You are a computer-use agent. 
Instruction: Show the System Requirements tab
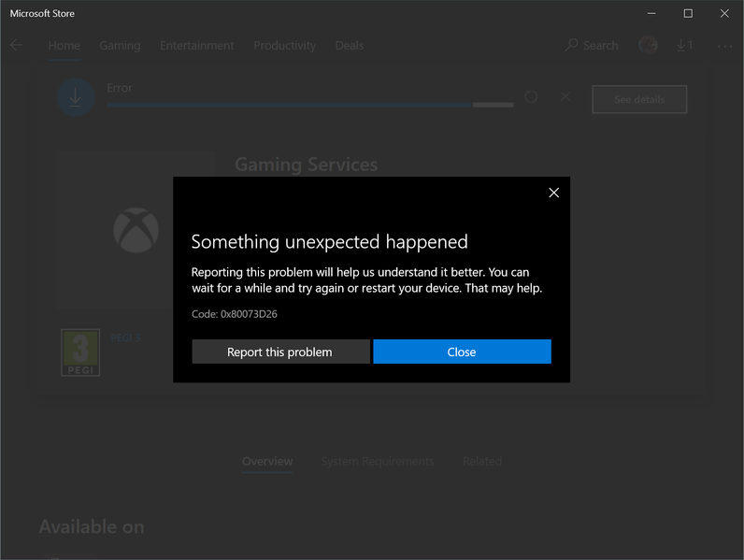click(377, 461)
